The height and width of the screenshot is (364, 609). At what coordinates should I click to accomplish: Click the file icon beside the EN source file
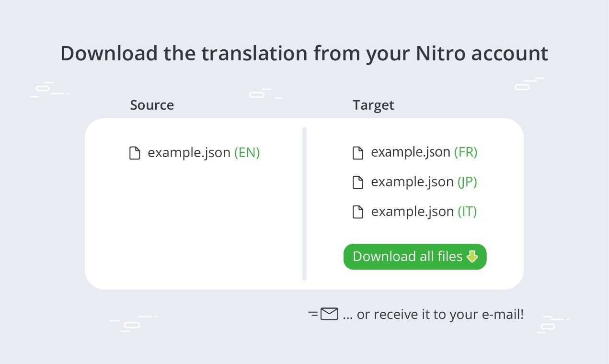click(135, 153)
